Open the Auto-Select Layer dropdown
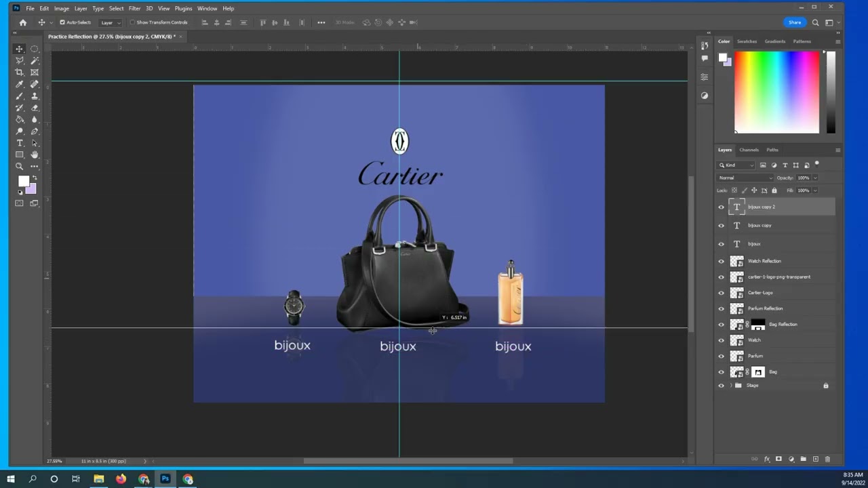The height and width of the screenshot is (488, 868). tap(111, 22)
